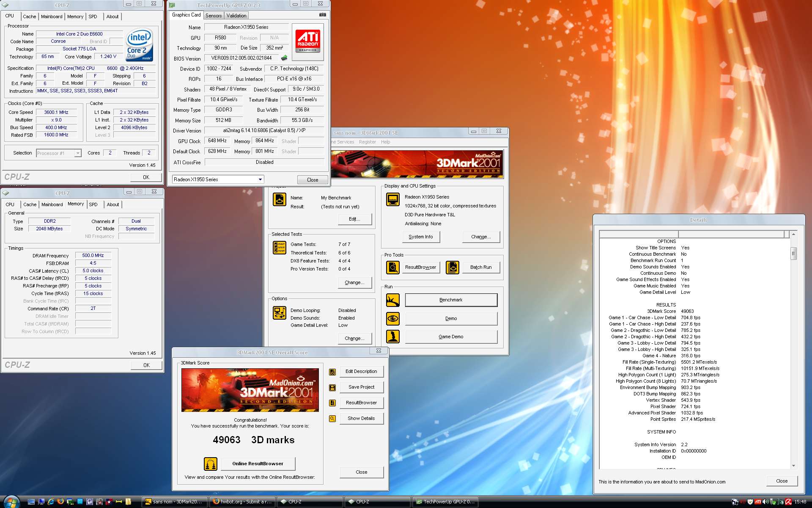
Task: Click the Intel Core 2 Duo logo
Action: [139, 45]
